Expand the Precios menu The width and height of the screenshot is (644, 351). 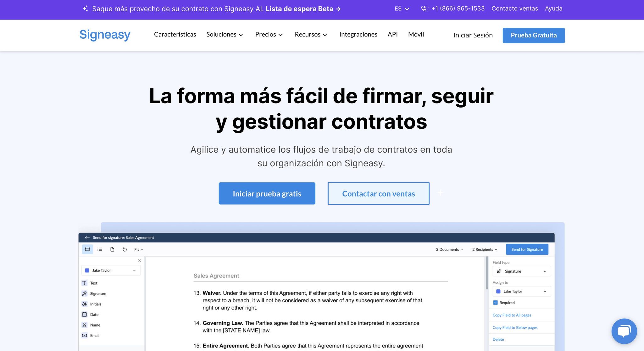[x=269, y=35]
